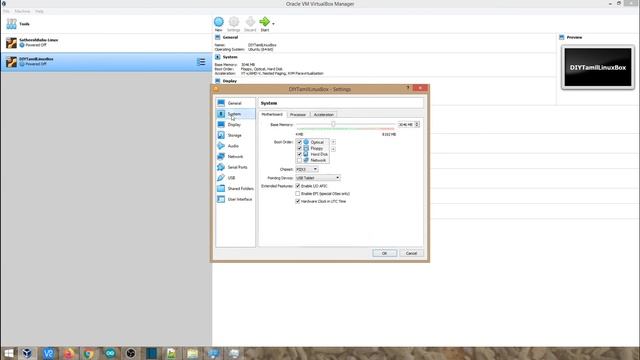This screenshot has width=640, height=360.
Task: Open the File menu
Action: pyautogui.click(x=7, y=11)
